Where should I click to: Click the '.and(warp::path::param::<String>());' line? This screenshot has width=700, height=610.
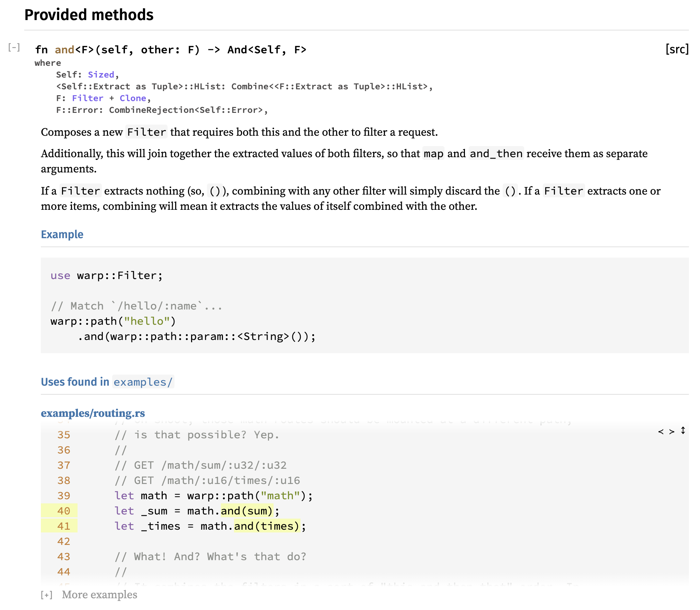point(197,337)
